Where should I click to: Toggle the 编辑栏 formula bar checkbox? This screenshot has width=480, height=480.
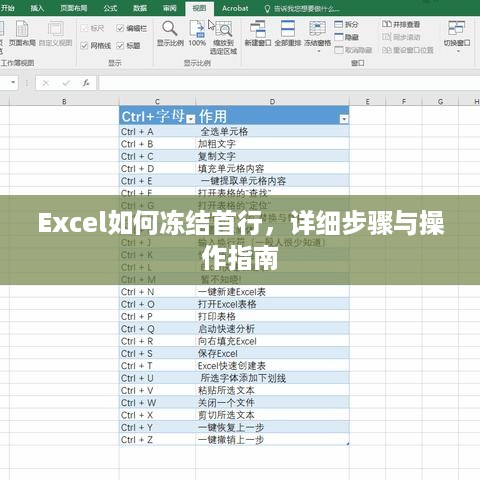pyautogui.click(x=132, y=28)
